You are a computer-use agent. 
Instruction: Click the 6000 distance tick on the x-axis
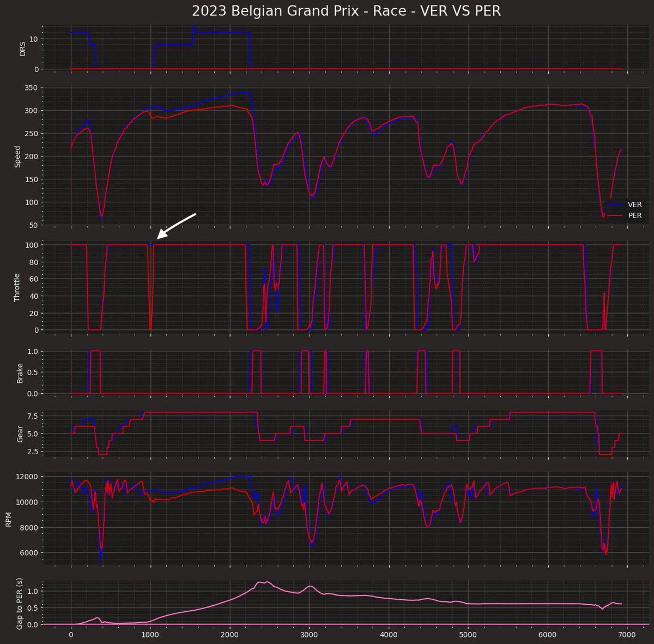tap(548, 636)
